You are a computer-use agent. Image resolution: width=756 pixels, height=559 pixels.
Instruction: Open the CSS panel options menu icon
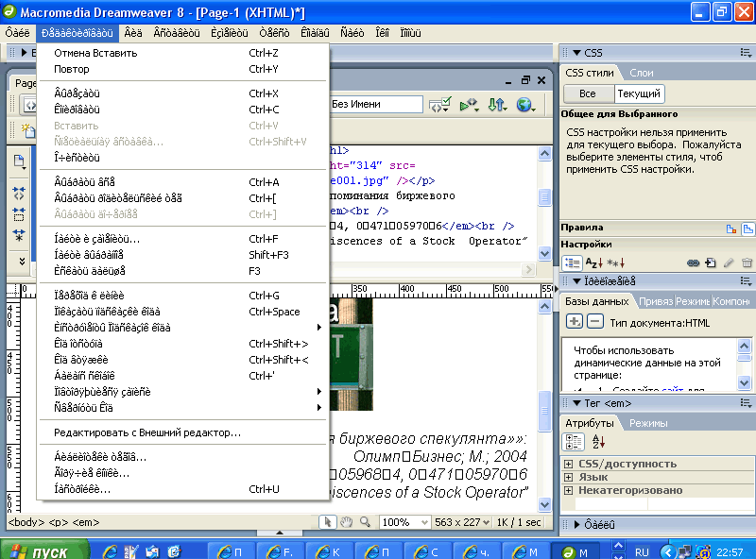pos(746,53)
